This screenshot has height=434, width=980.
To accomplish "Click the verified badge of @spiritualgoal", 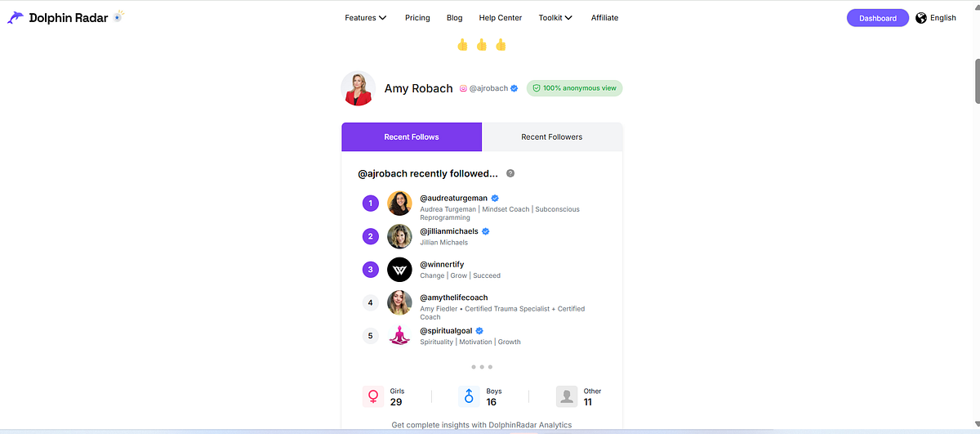I will [x=479, y=330].
